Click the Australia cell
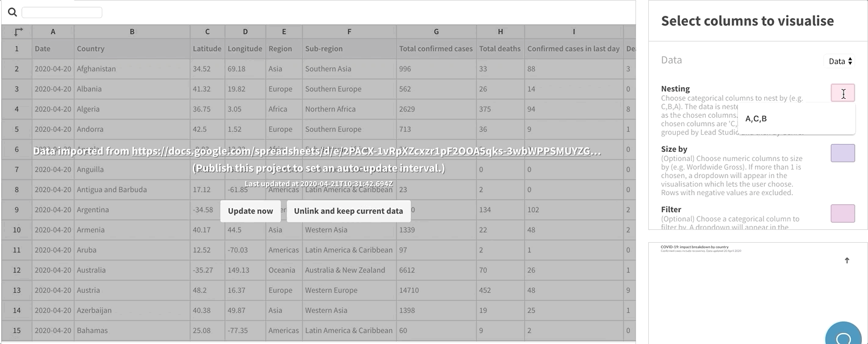 [x=132, y=270]
